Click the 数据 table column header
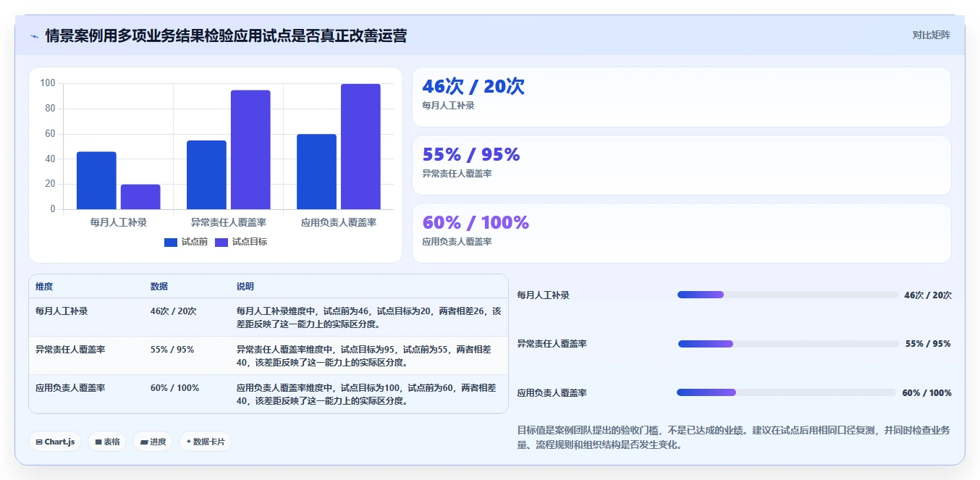 pyautogui.click(x=159, y=287)
